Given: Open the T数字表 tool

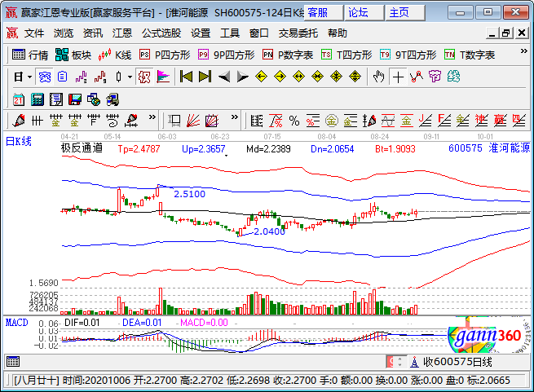Looking at the screenshot, I should pos(470,55).
